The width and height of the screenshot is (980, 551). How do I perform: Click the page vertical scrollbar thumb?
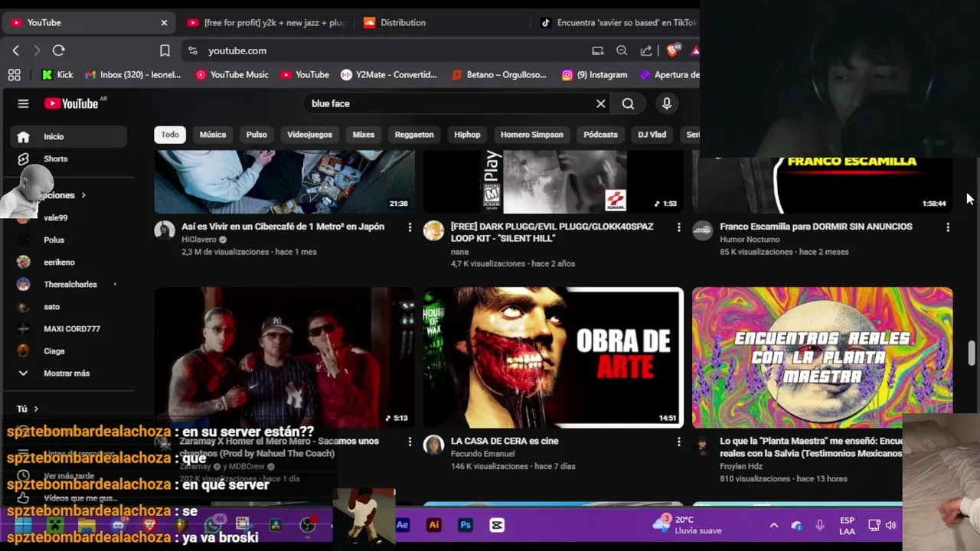[972, 354]
